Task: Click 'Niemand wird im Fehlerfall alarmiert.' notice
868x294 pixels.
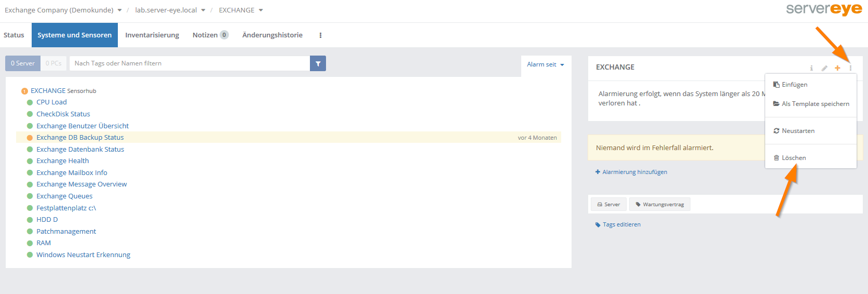Action: (x=655, y=148)
